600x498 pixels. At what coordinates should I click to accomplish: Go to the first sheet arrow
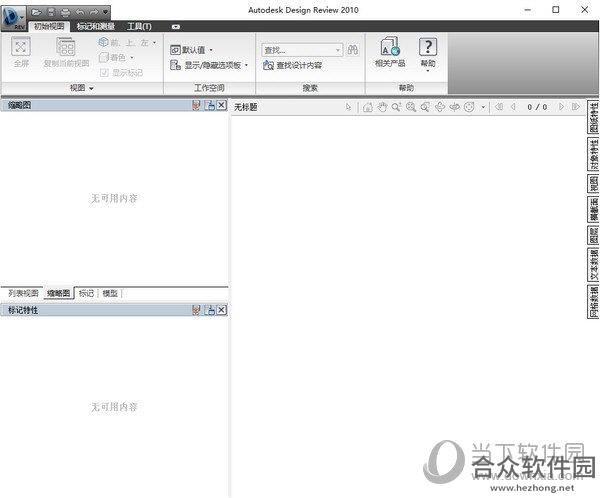coord(499,107)
